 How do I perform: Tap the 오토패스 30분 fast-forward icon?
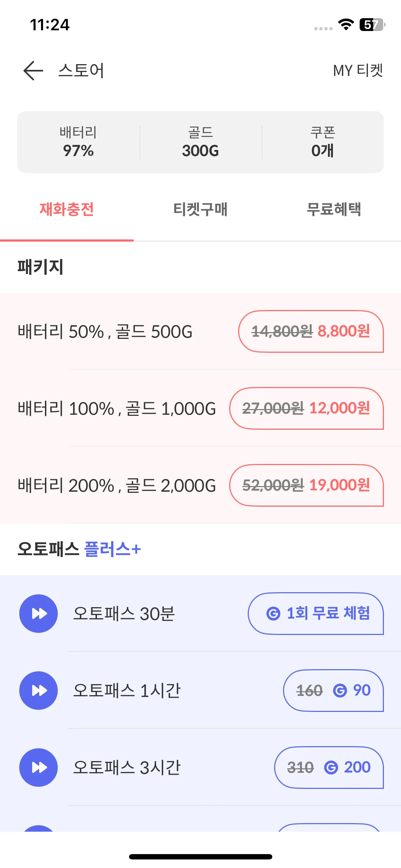38,614
